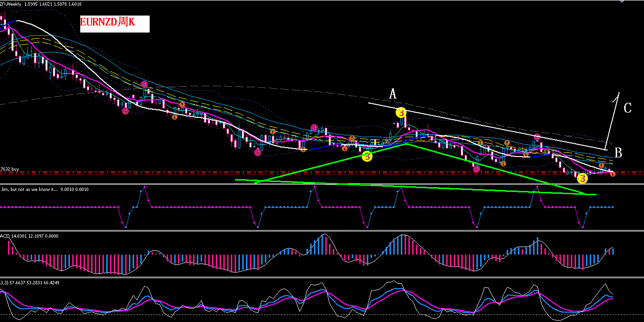This screenshot has width=644, height=322.
Task: Select the wave label B
Action: 618,153
